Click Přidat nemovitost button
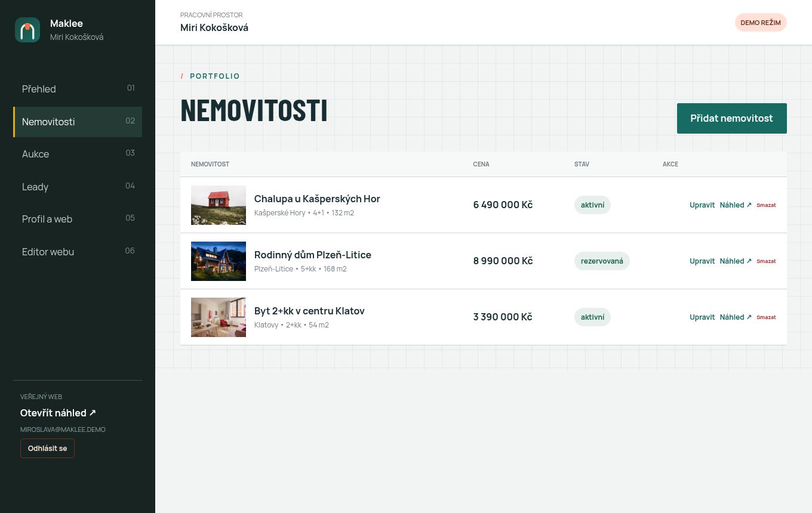The height and width of the screenshot is (513, 812). pyautogui.click(x=731, y=118)
